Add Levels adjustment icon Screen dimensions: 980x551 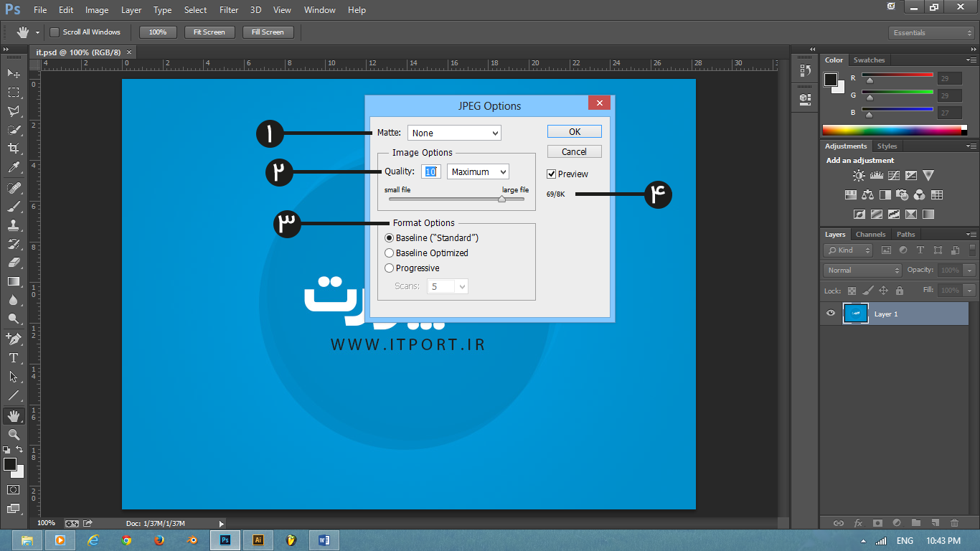tap(876, 175)
